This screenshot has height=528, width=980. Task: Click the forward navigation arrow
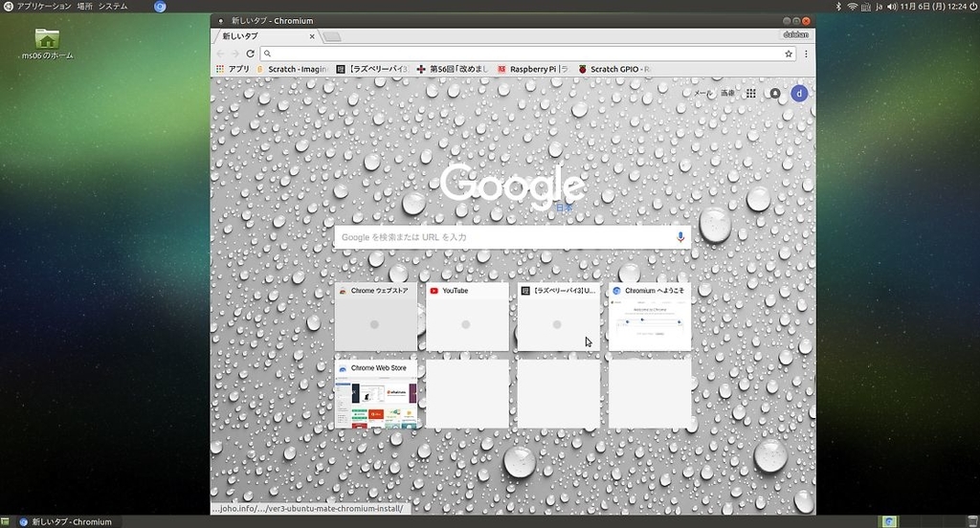point(235,54)
